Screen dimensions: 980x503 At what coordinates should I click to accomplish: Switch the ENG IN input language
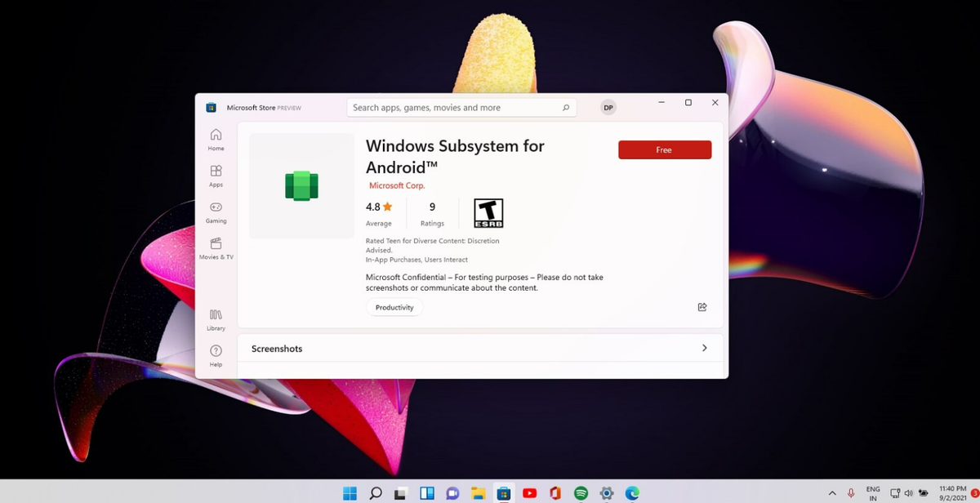[873, 493]
